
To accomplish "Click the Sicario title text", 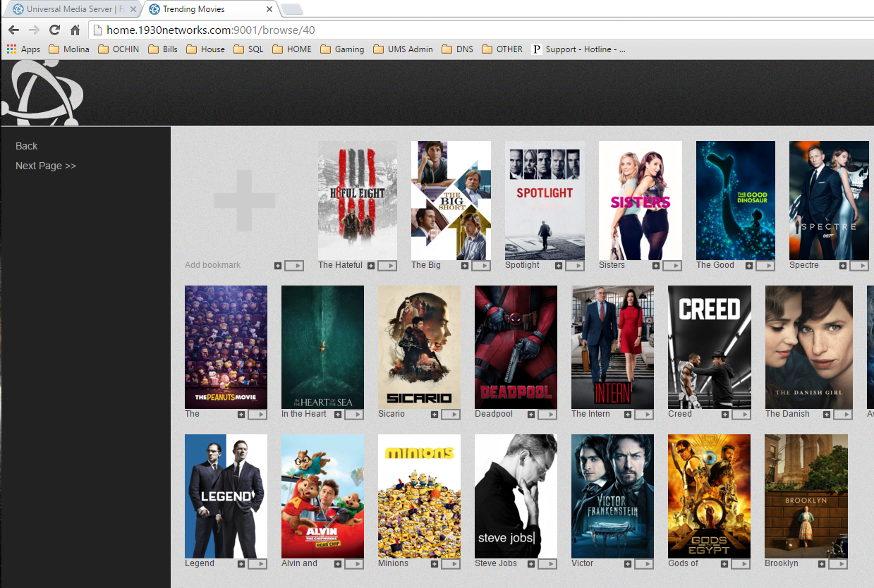I will tap(392, 414).
